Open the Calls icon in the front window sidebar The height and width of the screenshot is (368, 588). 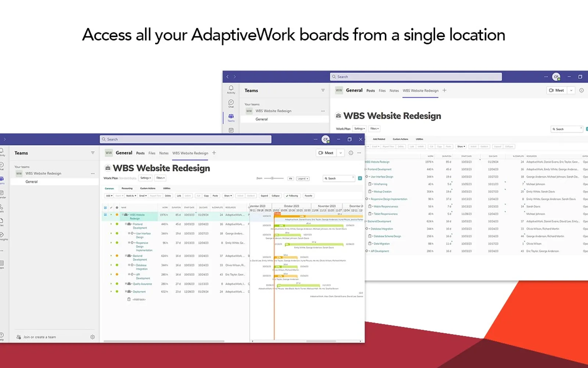[x=2, y=208]
